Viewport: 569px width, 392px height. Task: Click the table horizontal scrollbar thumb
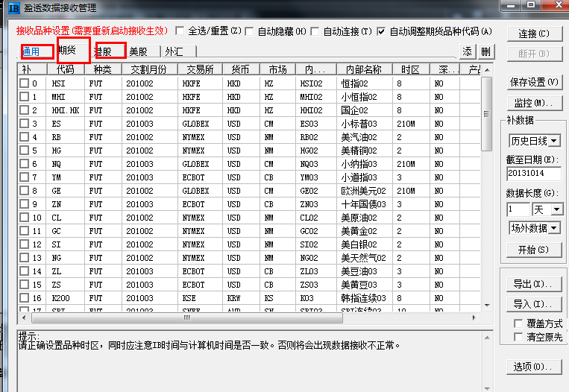coord(187,318)
